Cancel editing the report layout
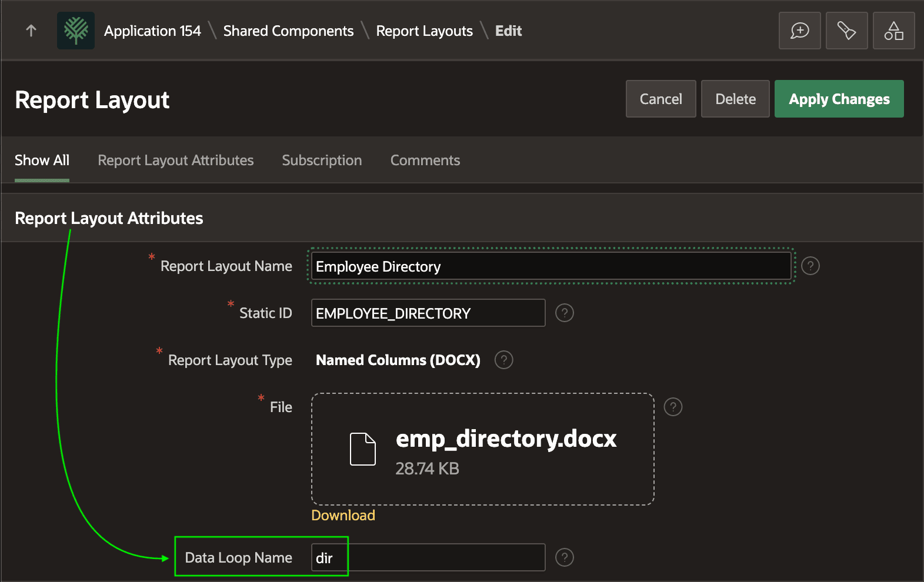Image resolution: width=924 pixels, height=582 pixels. tap(661, 99)
